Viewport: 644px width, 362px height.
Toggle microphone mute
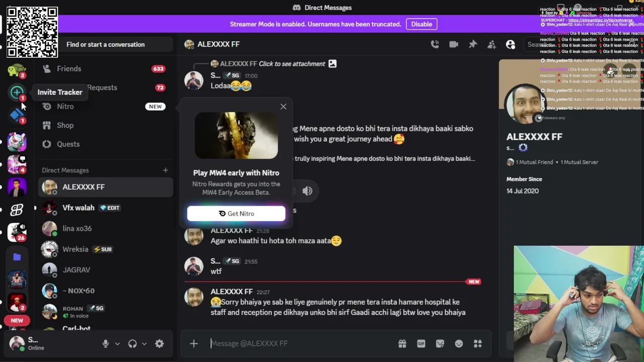pyautogui.click(x=106, y=344)
